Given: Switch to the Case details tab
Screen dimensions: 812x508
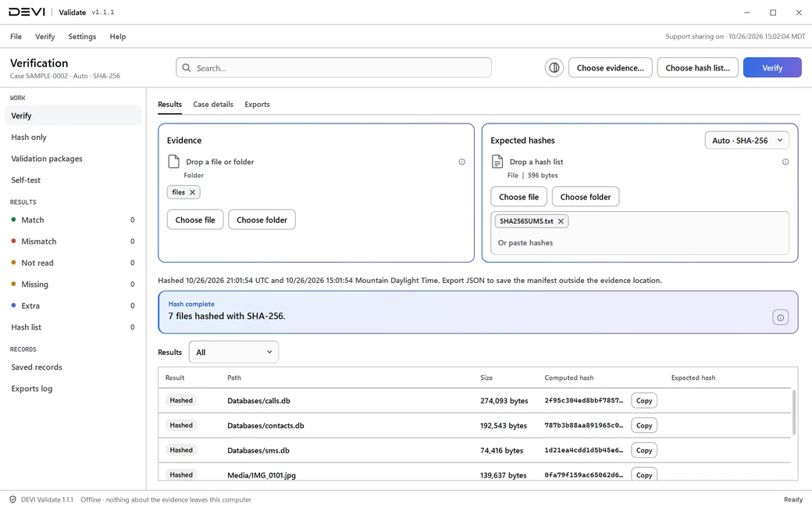Looking at the screenshot, I should coord(213,104).
